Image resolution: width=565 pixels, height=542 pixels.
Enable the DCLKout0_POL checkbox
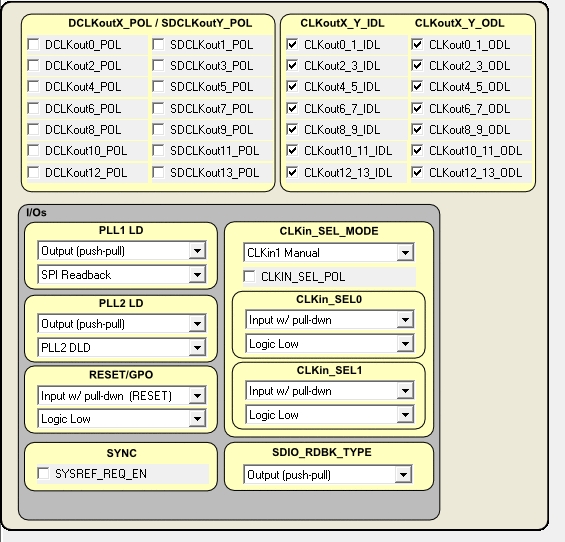34,45
